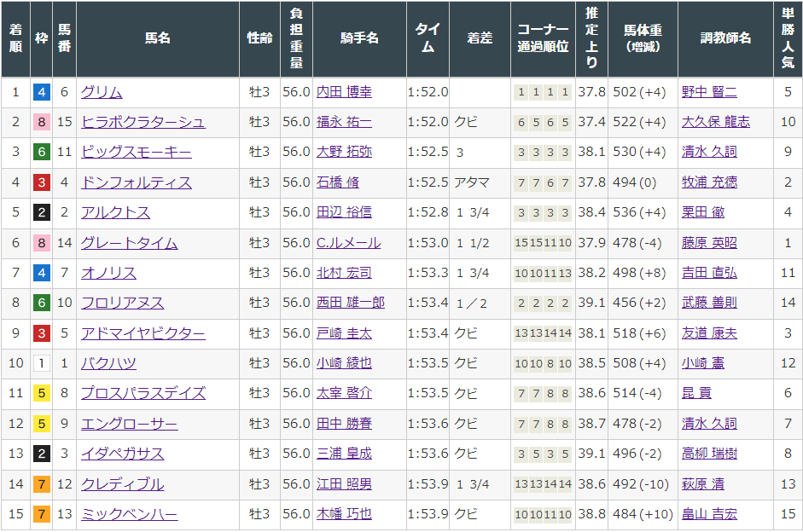Open horse link フロリアヌス
The width and height of the screenshot is (803, 532).
122,303
